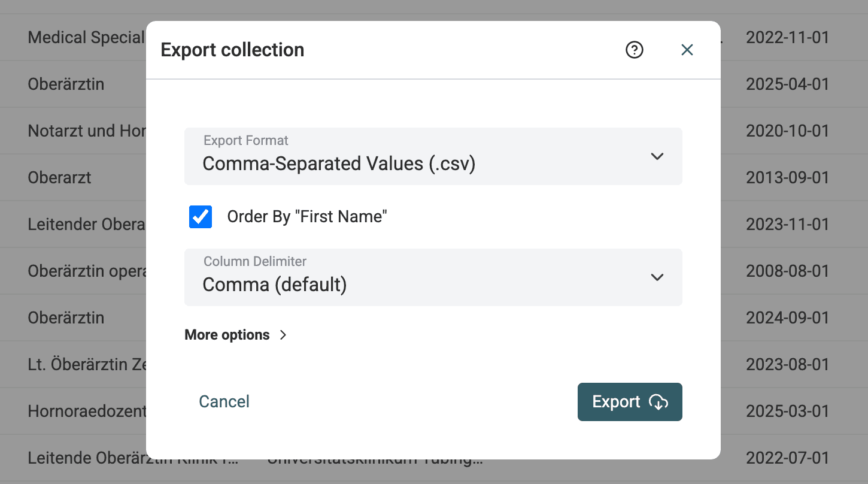Click the 2020-10-01 date cell
This screenshot has width=868, height=484.
787,131
